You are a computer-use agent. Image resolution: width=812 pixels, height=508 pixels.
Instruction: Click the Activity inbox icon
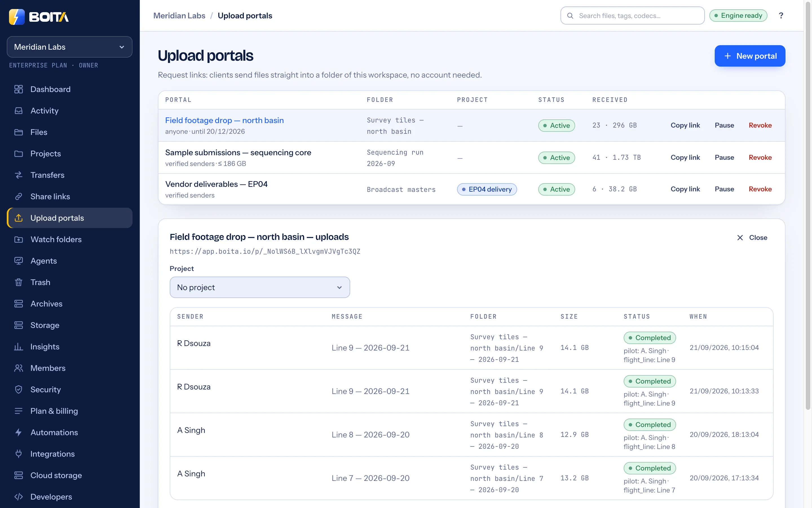click(x=18, y=111)
